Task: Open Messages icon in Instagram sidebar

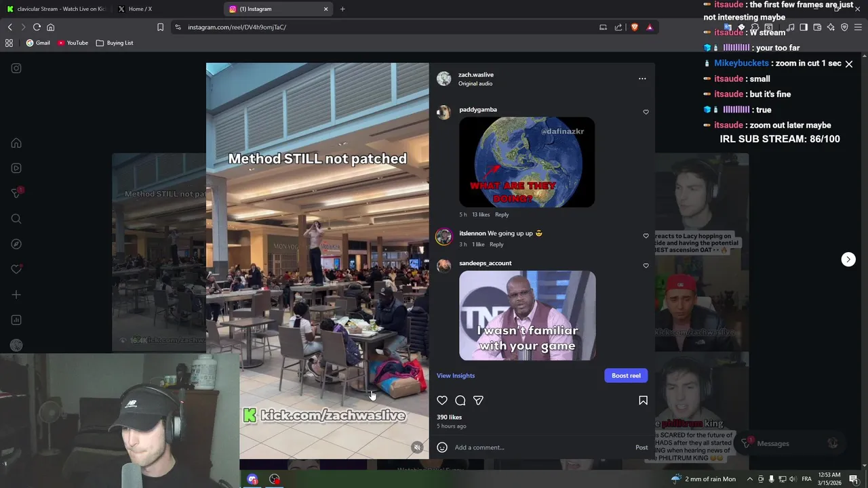Action: coord(16,193)
